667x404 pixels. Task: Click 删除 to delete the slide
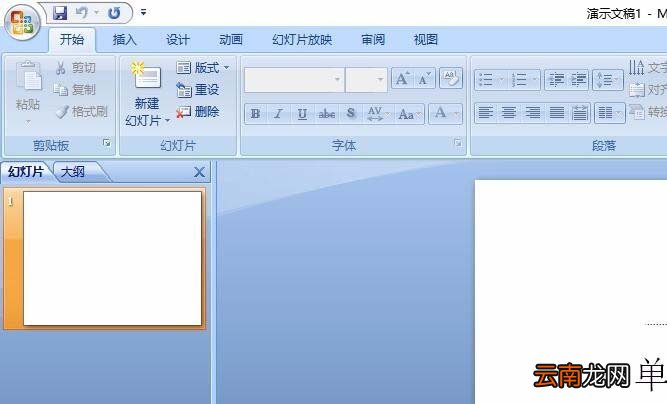(198, 112)
